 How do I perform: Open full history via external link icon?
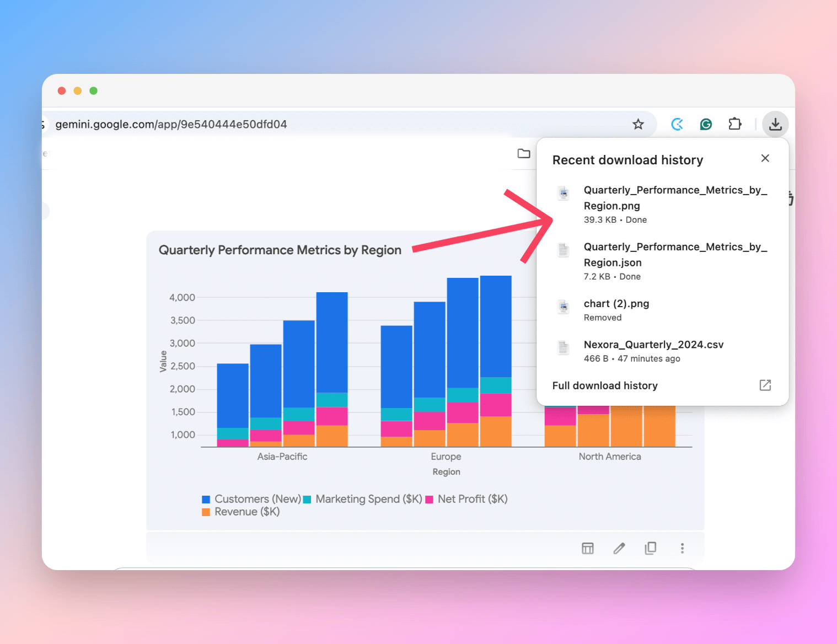[765, 385]
